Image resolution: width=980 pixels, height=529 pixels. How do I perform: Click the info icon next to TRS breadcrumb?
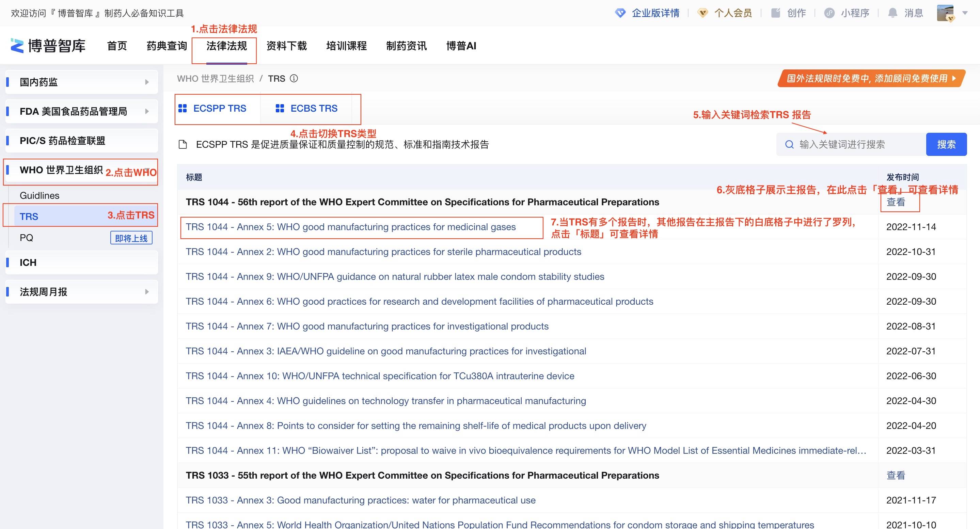[294, 78]
